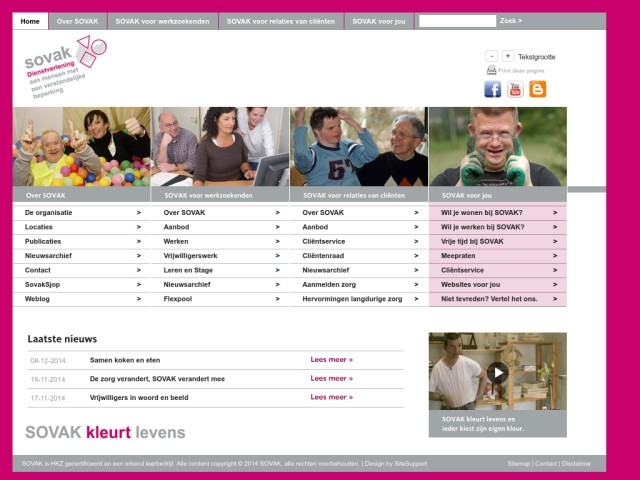Open the SOVAK YouTube channel icon
Image resolution: width=640 pixels, height=480 pixels.
point(515,89)
